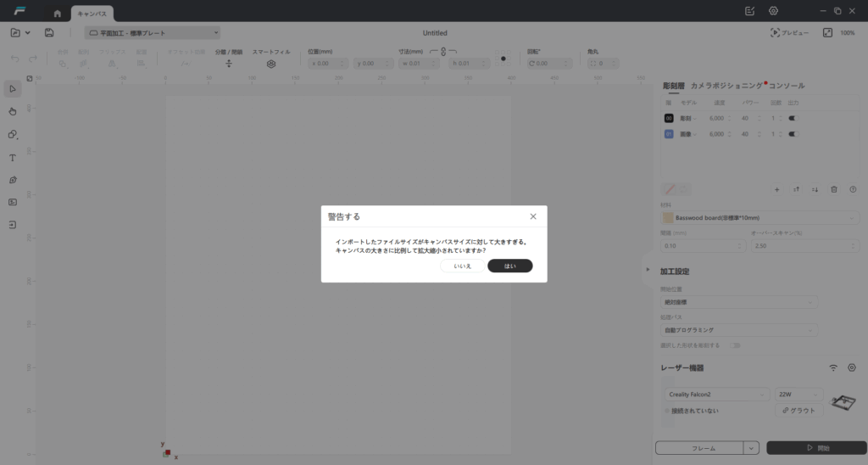Image resolution: width=868 pixels, height=465 pixels.
Task: Select the Text tool in left sidebar
Action: (x=13, y=158)
